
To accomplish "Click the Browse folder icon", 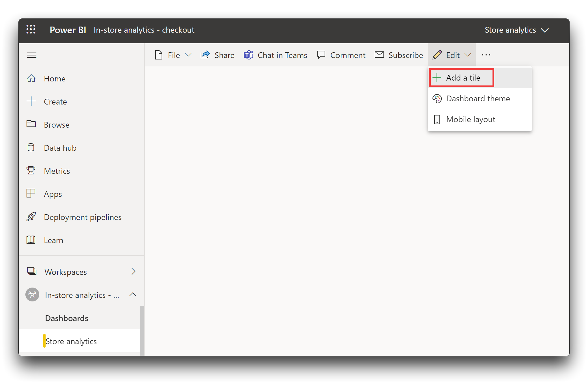I will click(31, 124).
